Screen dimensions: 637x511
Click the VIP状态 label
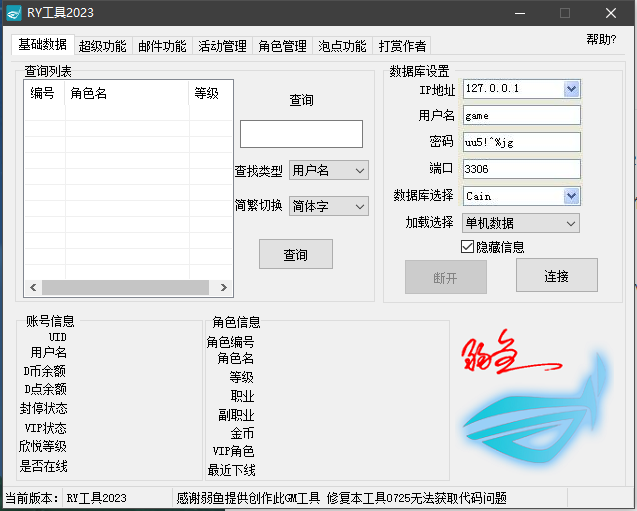46,428
